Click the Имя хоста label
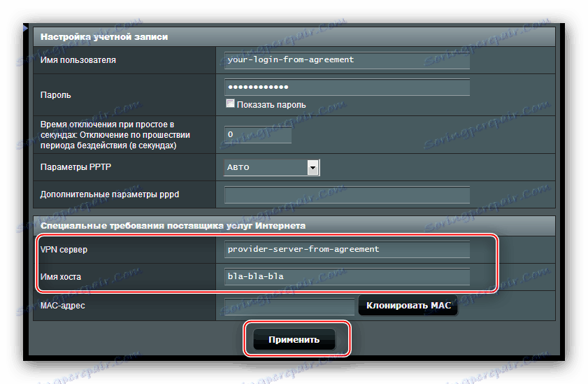Viewport: 588px width, 384px height. 61,277
